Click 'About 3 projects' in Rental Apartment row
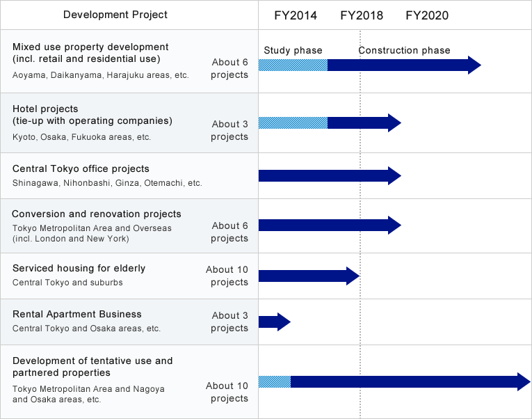This screenshot has height=419, width=532. tap(229, 322)
